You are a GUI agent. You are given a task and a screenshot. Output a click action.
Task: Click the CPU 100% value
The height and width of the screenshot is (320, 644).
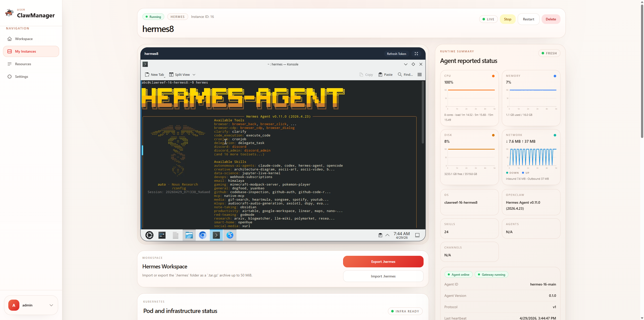(449, 82)
